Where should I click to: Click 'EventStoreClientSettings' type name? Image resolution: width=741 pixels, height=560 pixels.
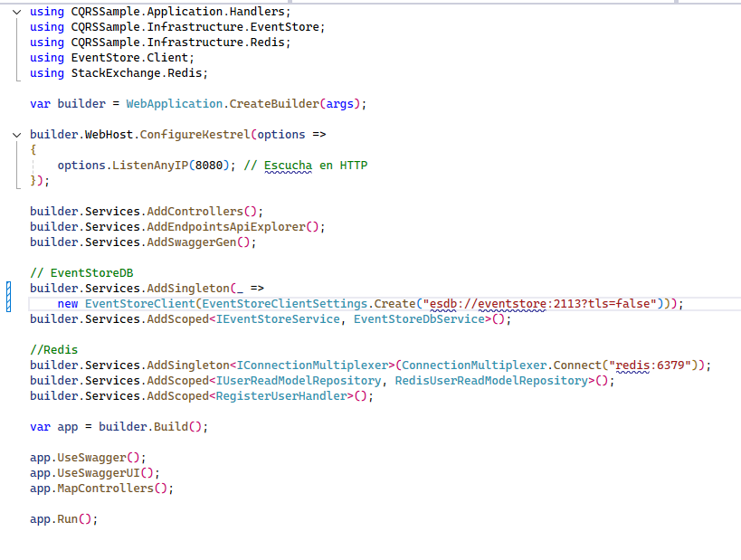tap(284, 304)
